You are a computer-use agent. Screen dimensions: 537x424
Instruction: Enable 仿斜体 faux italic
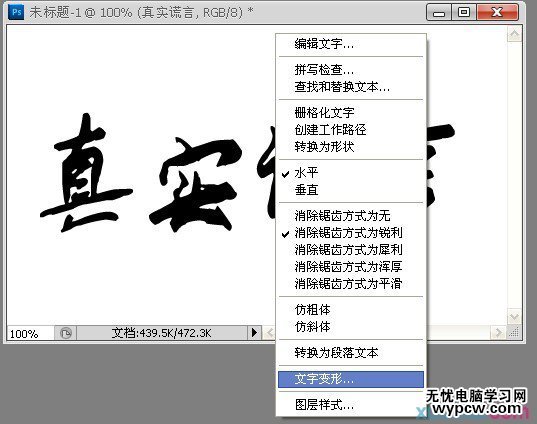(x=351, y=327)
